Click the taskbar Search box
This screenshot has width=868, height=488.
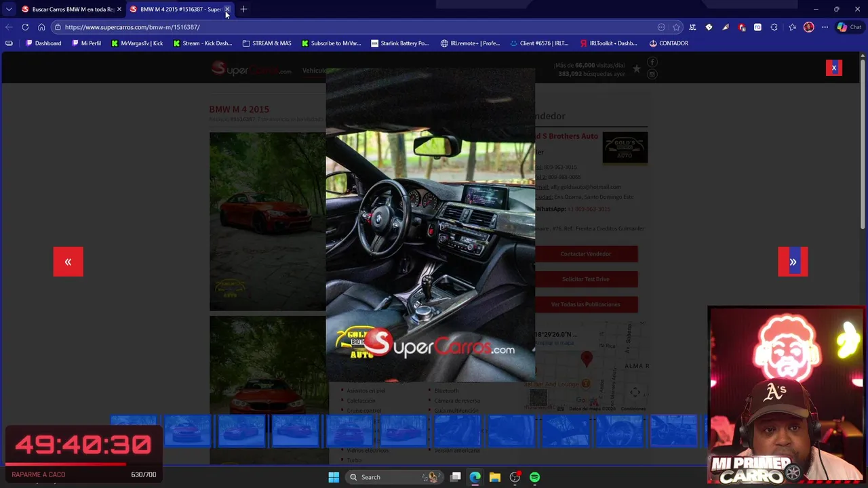pos(393,477)
